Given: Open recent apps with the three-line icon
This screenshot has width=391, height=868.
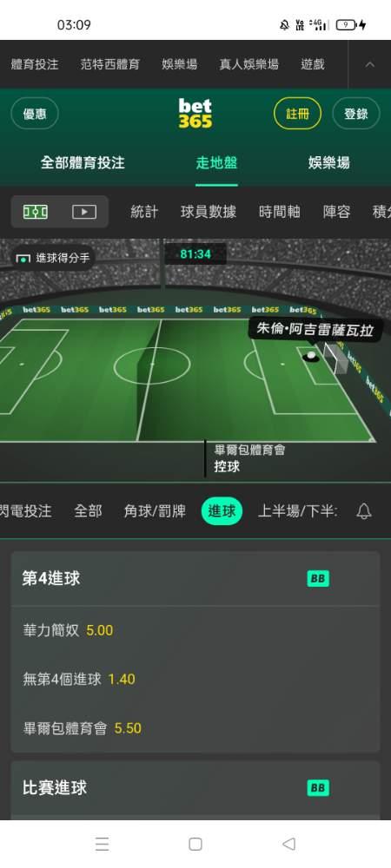Looking at the screenshot, I should pos(102,844).
